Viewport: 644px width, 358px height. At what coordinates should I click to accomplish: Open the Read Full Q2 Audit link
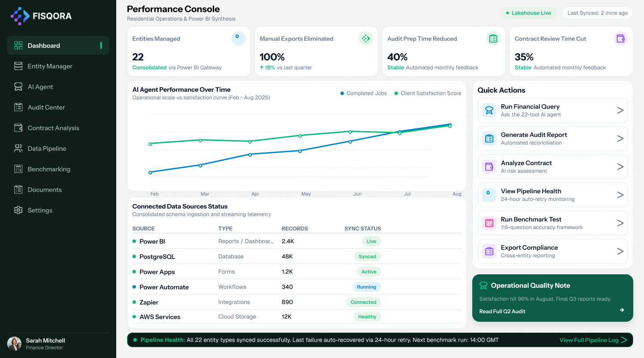tap(502, 311)
